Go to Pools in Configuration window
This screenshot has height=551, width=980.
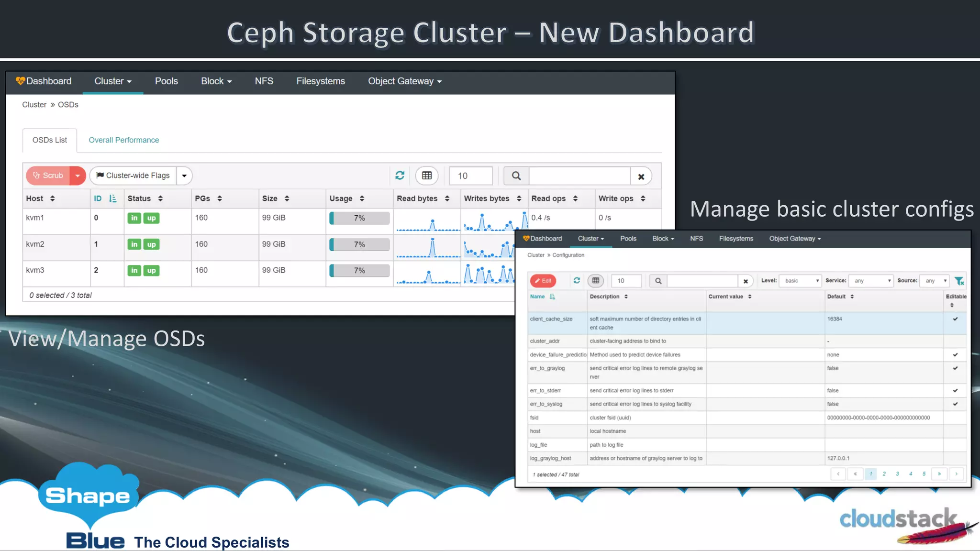pos(628,239)
